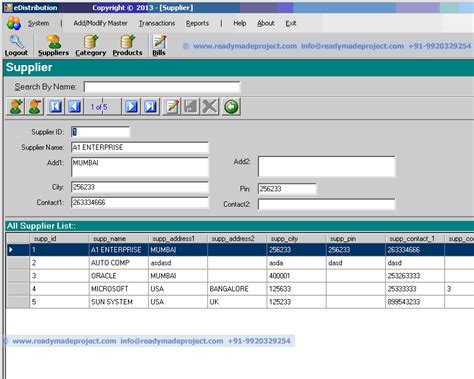Click the supp_id column header

pyautogui.click(x=59, y=239)
